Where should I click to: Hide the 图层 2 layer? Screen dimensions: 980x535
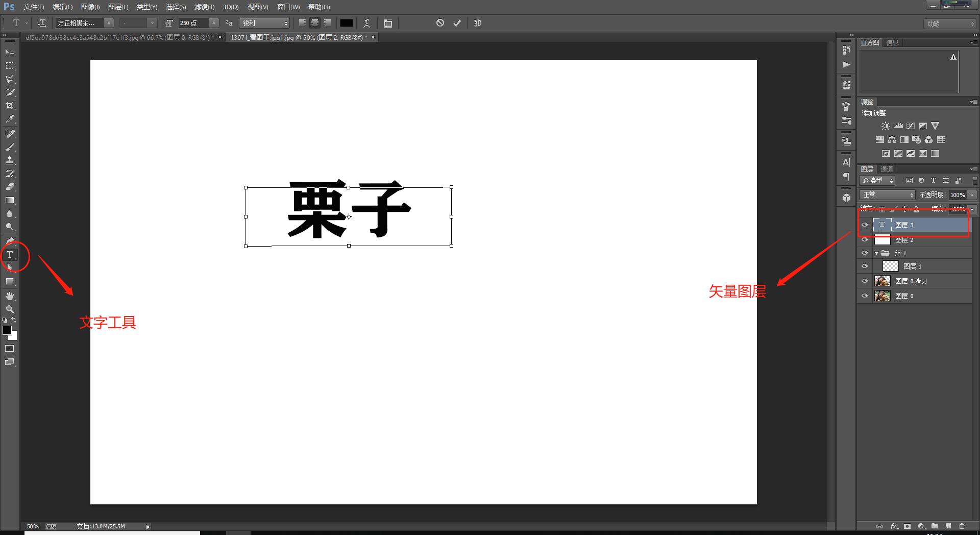click(x=864, y=239)
